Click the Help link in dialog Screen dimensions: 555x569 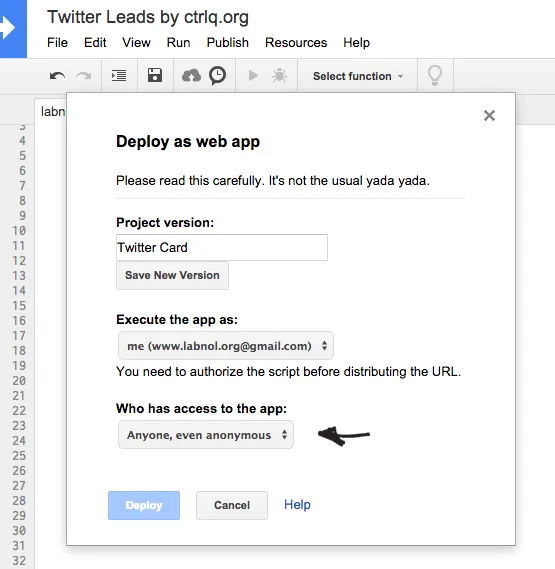click(x=297, y=505)
